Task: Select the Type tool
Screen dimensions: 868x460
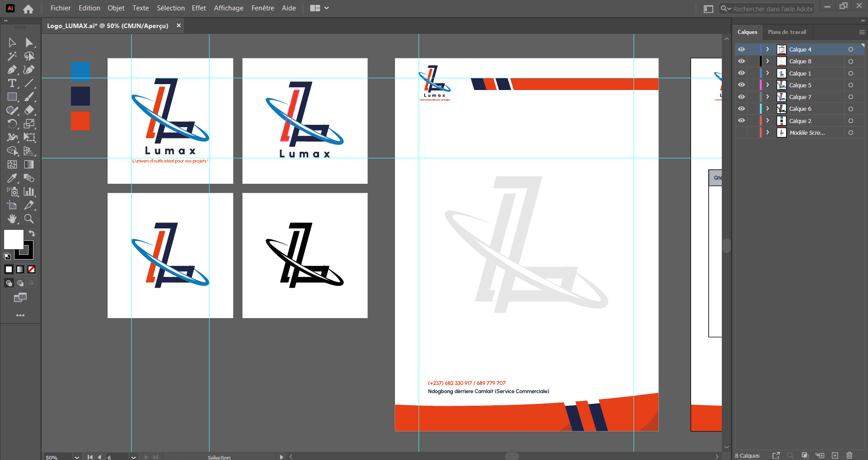Action: pyautogui.click(x=12, y=83)
